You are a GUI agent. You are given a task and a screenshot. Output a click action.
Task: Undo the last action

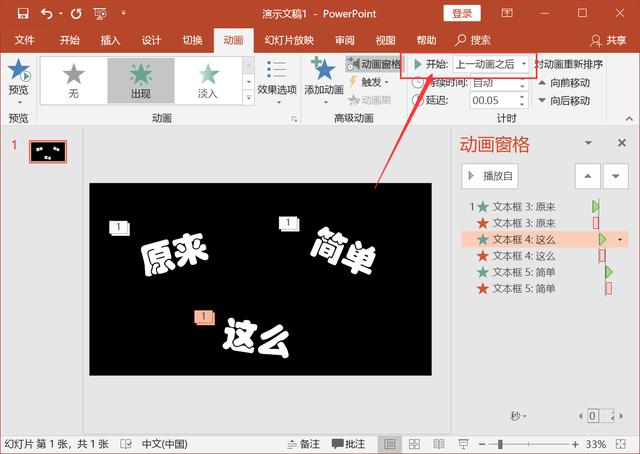tap(47, 14)
